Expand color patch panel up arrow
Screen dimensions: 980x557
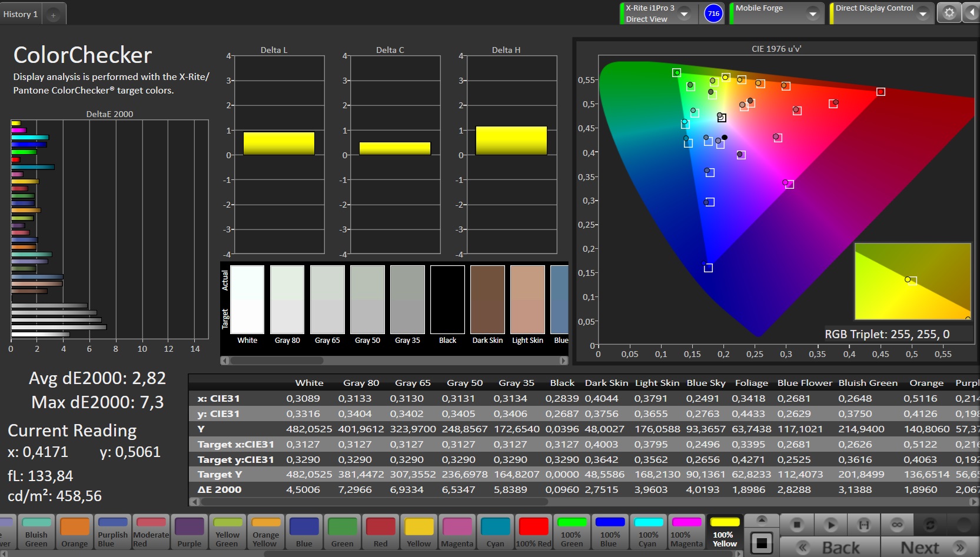762,520
